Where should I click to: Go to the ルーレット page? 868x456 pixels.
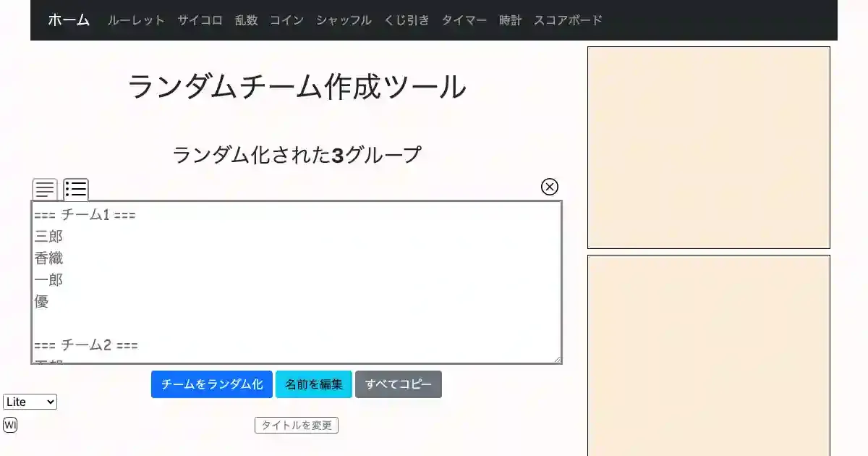(x=136, y=20)
